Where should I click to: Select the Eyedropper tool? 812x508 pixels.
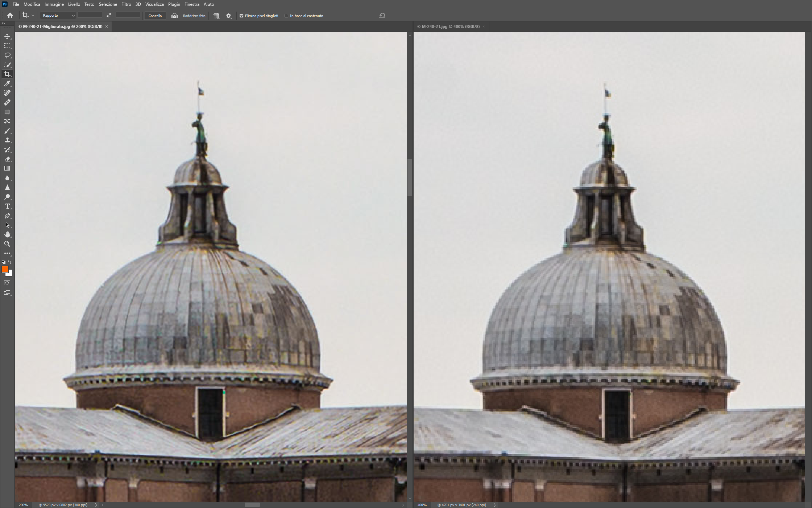[7, 84]
